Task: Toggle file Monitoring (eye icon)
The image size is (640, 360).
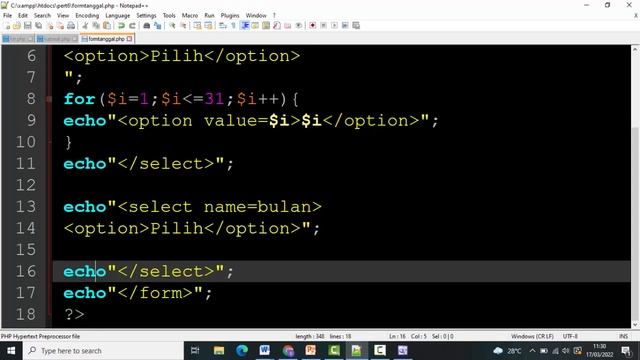Action: [x=298, y=25]
